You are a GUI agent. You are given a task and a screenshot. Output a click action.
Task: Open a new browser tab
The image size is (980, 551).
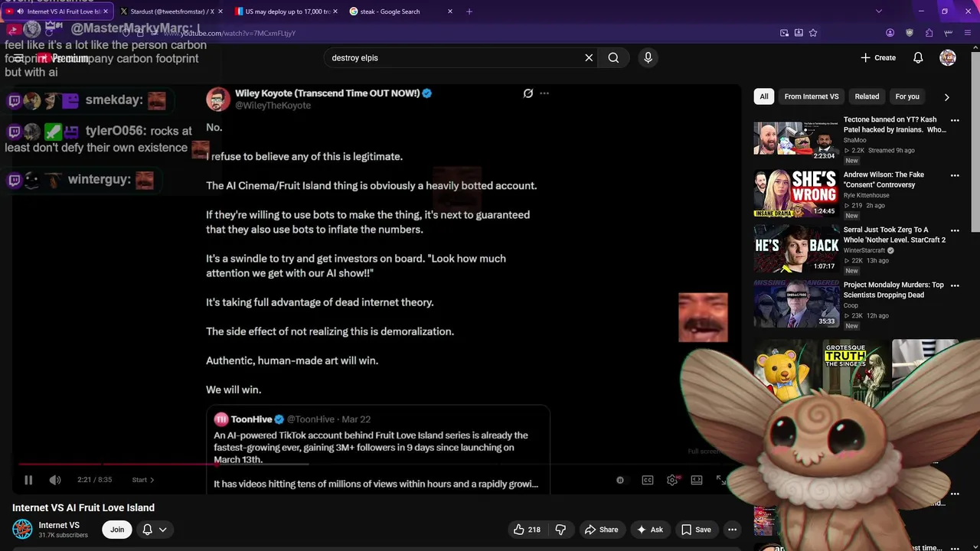[x=469, y=11]
